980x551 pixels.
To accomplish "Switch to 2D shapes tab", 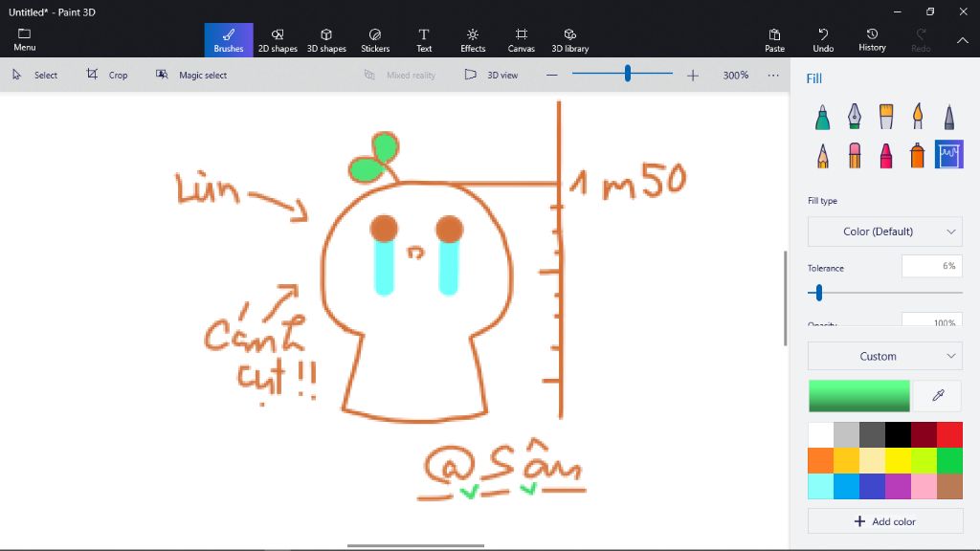I will tap(278, 40).
